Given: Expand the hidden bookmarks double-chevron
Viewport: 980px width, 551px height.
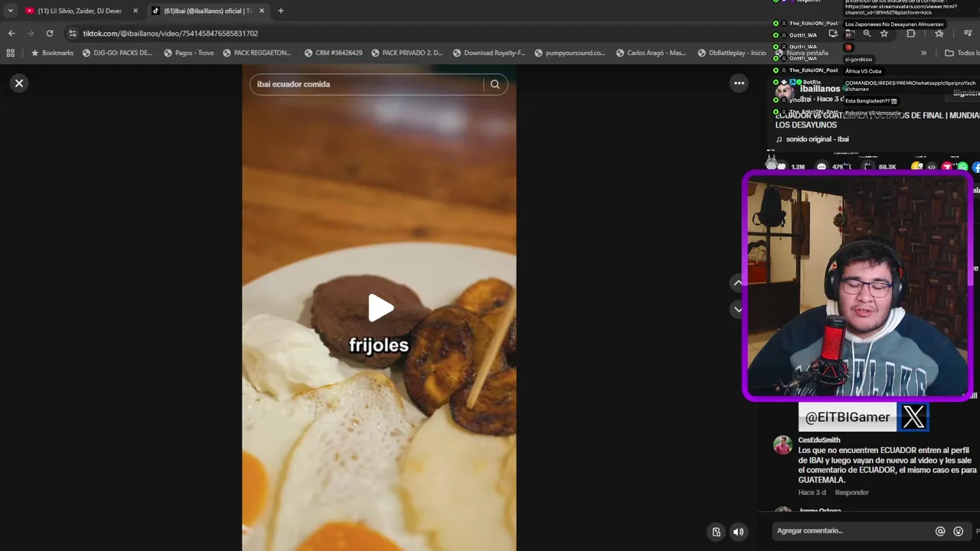Looking at the screenshot, I should (x=923, y=53).
